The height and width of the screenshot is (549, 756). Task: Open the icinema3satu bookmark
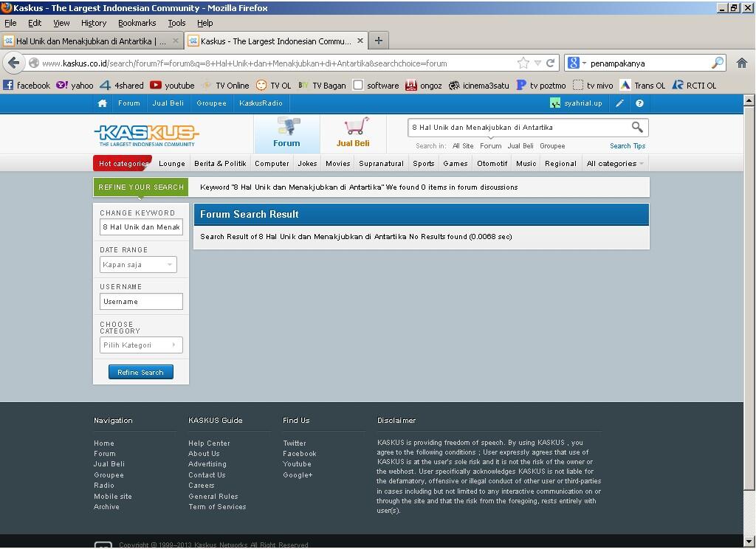click(x=478, y=86)
